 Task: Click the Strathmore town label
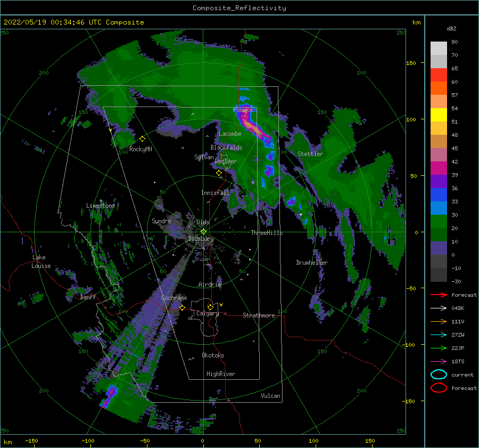[x=259, y=315]
